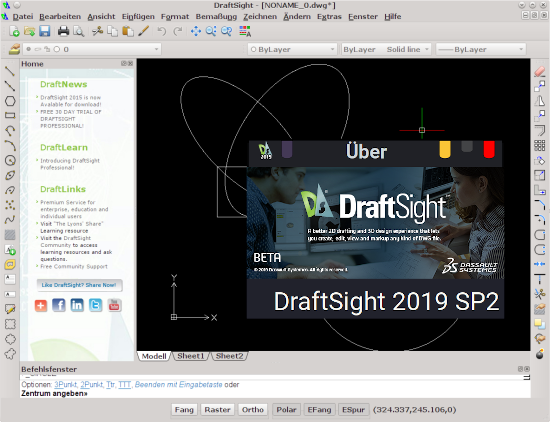The height and width of the screenshot is (422, 550).
Task: Click the yellow swatch on Über banner
Action: pyautogui.click(x=445, y=149)
